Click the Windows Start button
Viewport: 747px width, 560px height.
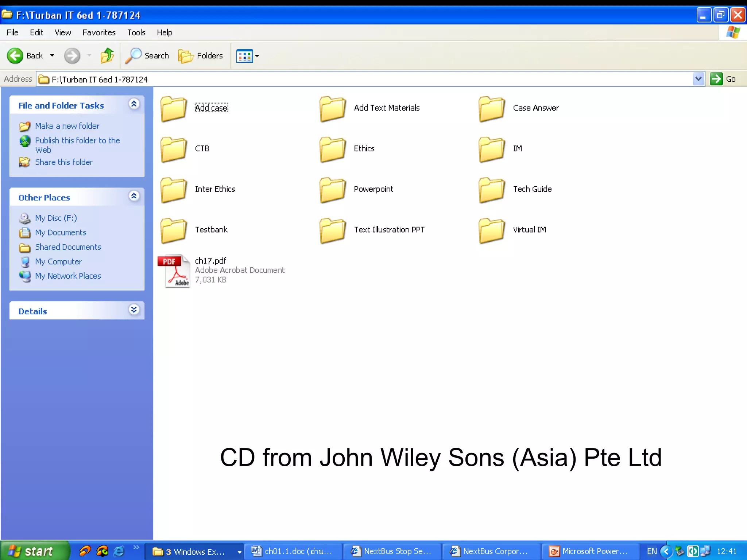(35, 551)
